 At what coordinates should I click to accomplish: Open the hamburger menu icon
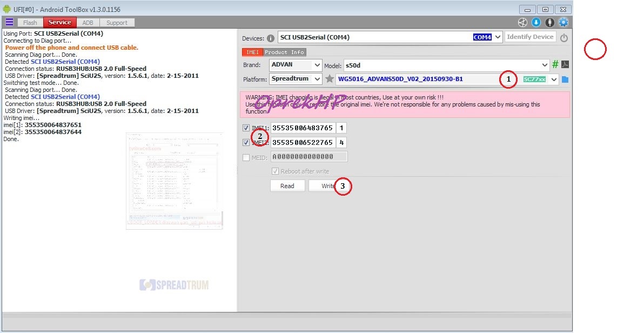[x=9, y=22]
